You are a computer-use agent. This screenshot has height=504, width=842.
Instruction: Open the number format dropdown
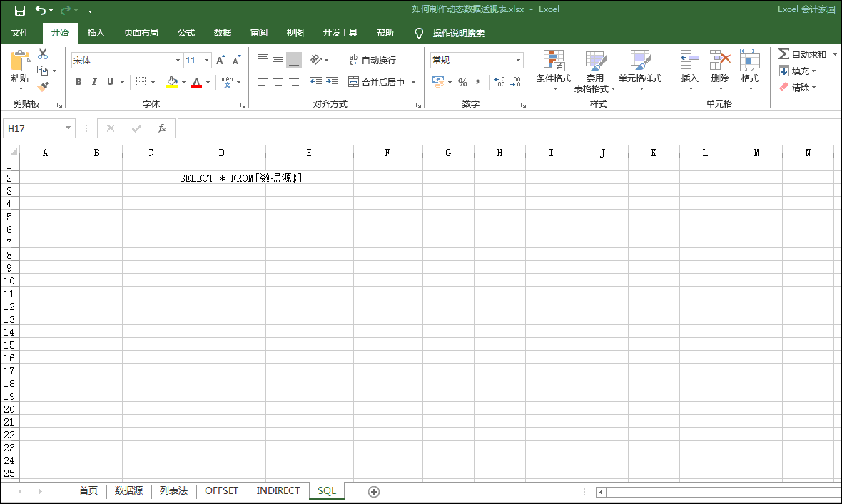518,61
